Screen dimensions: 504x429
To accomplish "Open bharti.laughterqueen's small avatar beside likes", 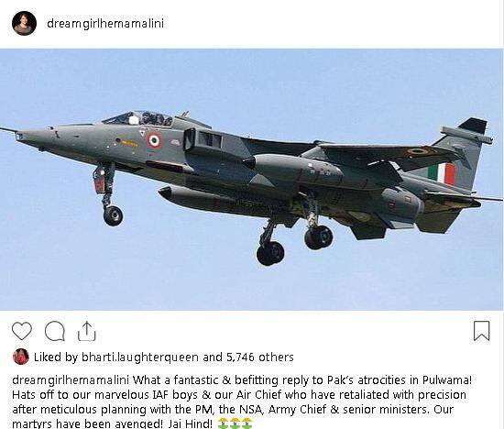I will tap(21, 357).
